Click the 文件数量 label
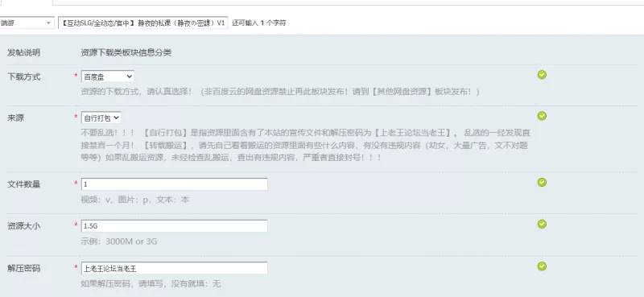This screenshot has width=644, height=297. point(24,184)
